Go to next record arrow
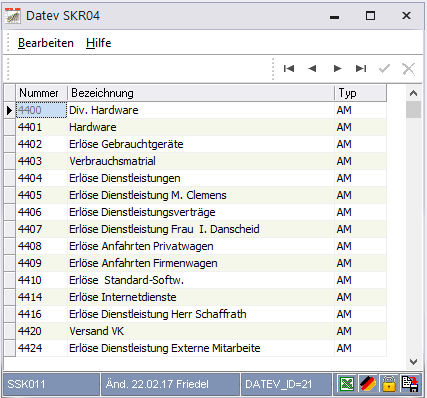427x398 pixels. point(337,69)
